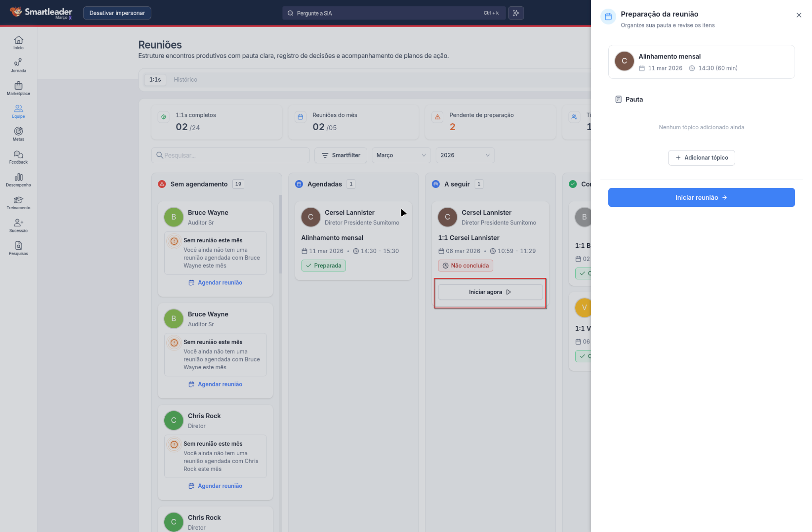Open Sucessão in the sidebar
This screenshot has height=532, width=812.
click(x=18, y=225)
